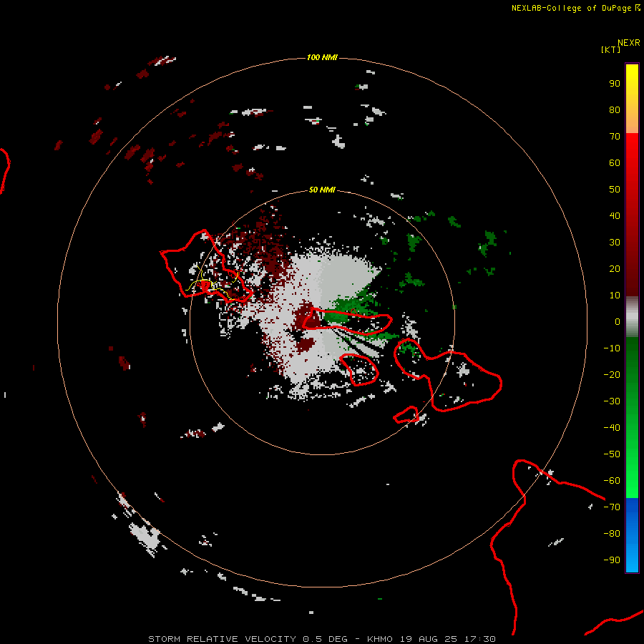The image size is (644, 644).
Task: Click the 40 value on velocity scale
Action: coord(615,215)
